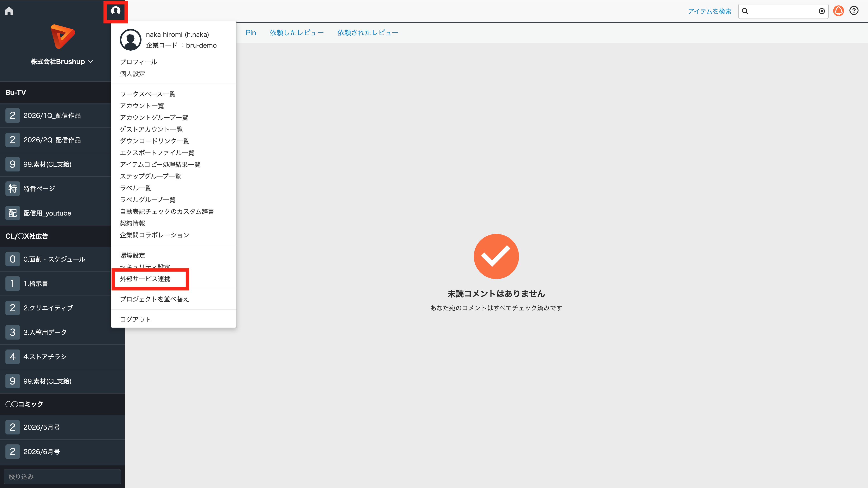868x488 pixels.
Task: Expand the 株式会社Brushup company dropdown
Action: coord(62,62)
